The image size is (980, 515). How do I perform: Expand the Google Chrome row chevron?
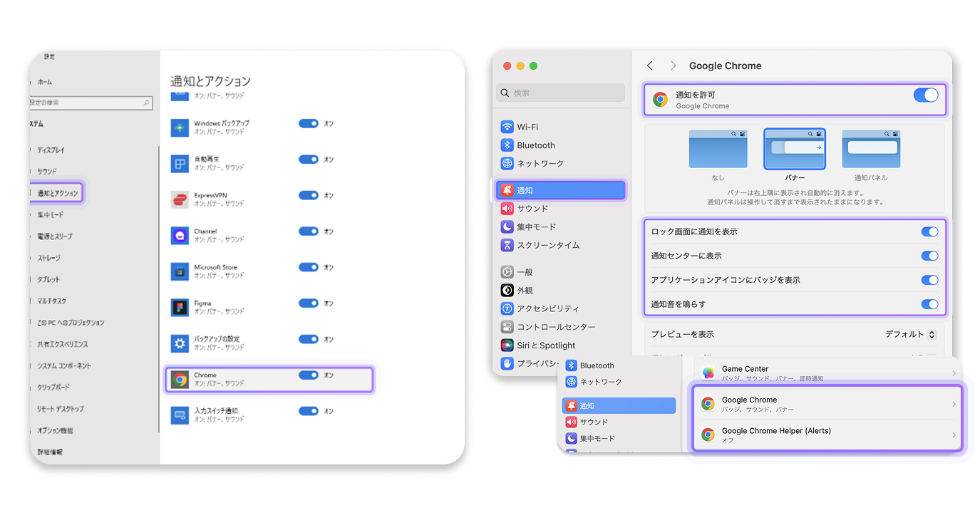point(954,405)
